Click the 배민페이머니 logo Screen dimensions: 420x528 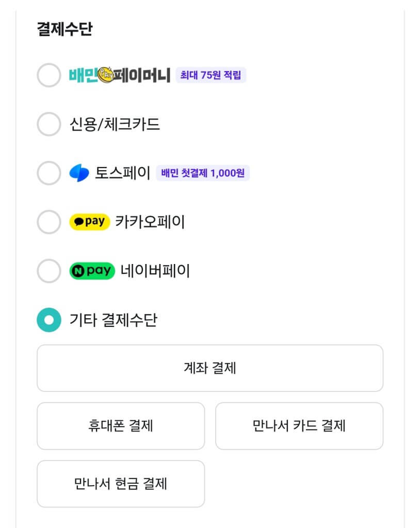[x=120, y=75]
